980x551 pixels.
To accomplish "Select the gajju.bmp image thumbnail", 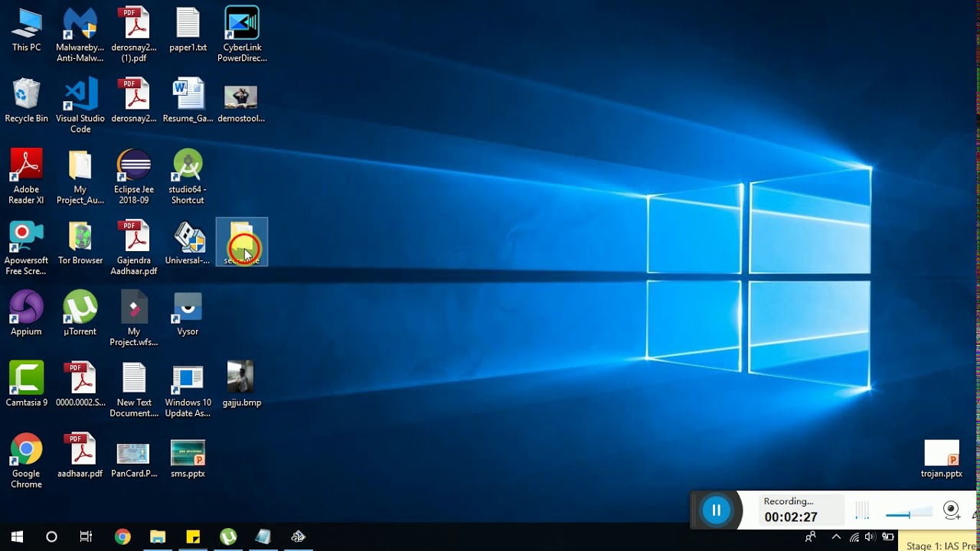I will [x=241, y=380].
